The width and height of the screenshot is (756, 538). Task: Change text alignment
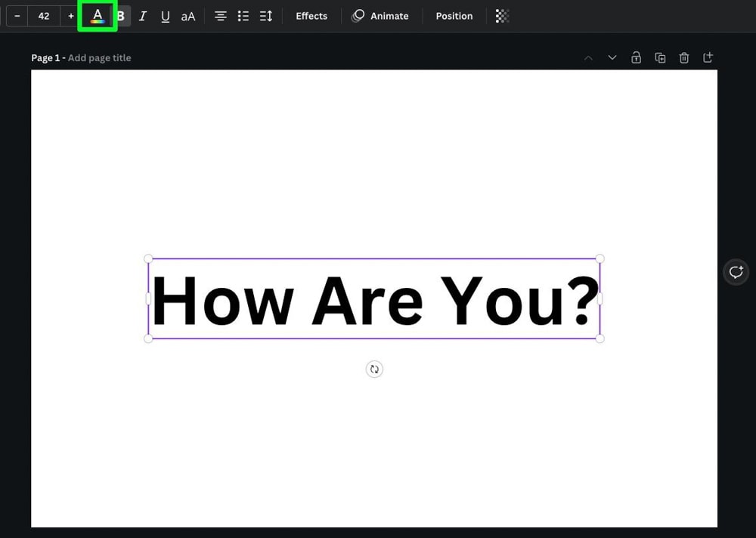pyautogui.click(x=220, y=16)
